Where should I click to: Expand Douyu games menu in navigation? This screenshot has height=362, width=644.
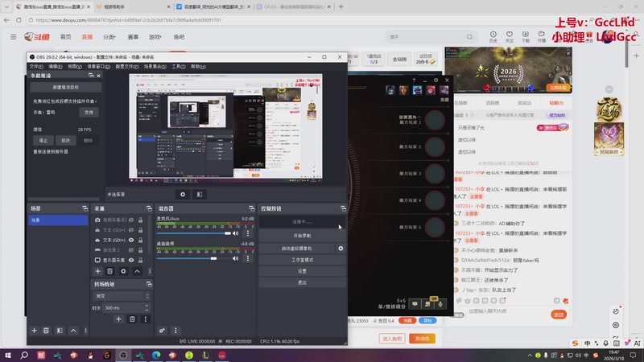[155, 37]
